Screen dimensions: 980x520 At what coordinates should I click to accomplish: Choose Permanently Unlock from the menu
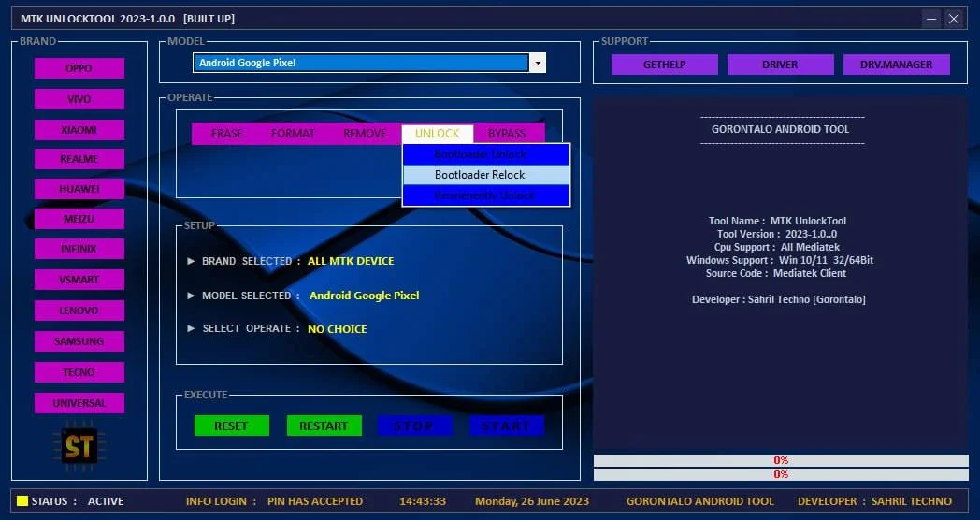(x=486, y=195)
